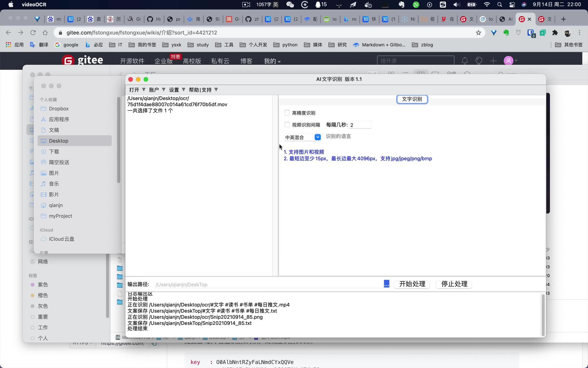Click the 开始处理 button
The image size is (588, 368).
coord(412,284)
